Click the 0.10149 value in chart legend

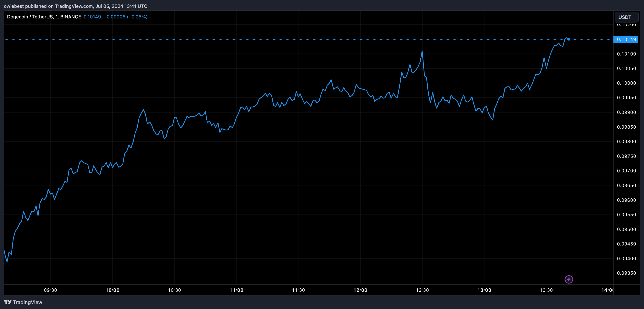click(x=92, y=17)
